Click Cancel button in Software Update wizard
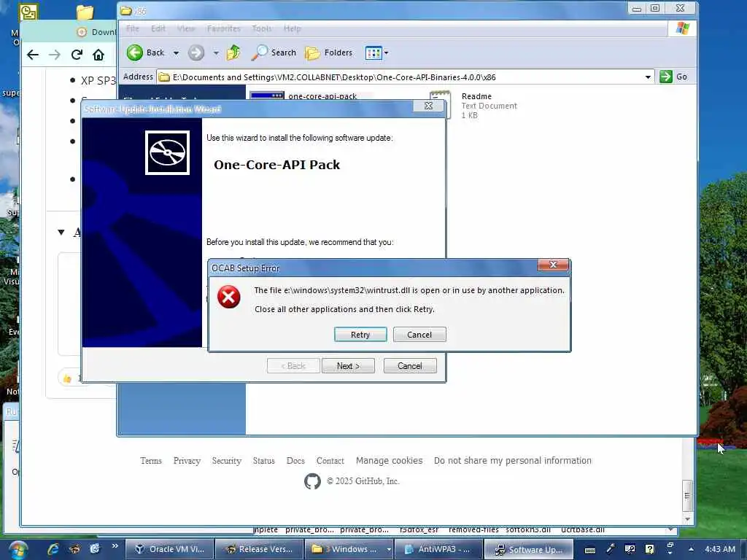747x560 pixels. pyautogui.click(x=410, y=366)
